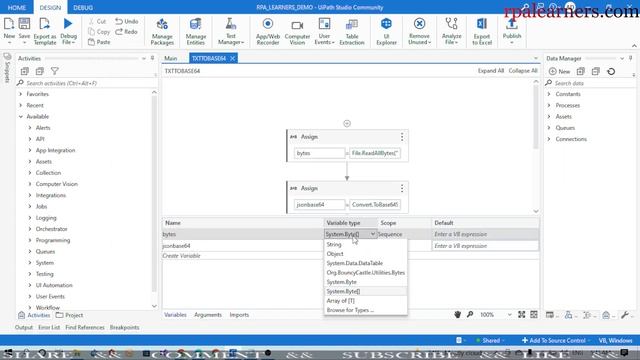Open Export as Template

click(45, 31)
